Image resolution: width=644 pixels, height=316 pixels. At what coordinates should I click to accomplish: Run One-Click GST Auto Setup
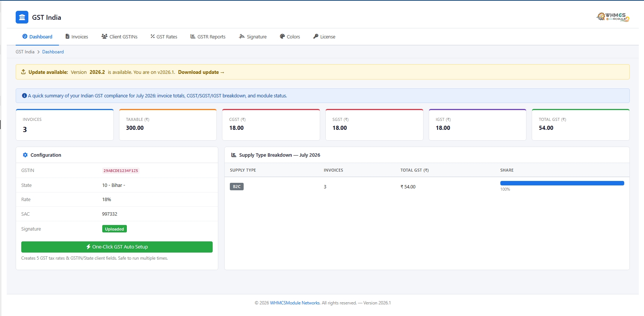117,247
